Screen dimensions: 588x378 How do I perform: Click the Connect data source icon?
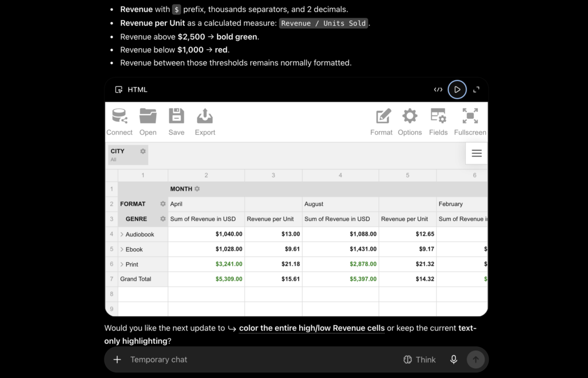[119, 122]
